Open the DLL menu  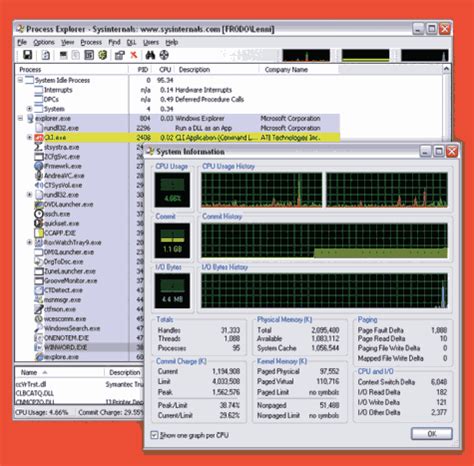131,42
